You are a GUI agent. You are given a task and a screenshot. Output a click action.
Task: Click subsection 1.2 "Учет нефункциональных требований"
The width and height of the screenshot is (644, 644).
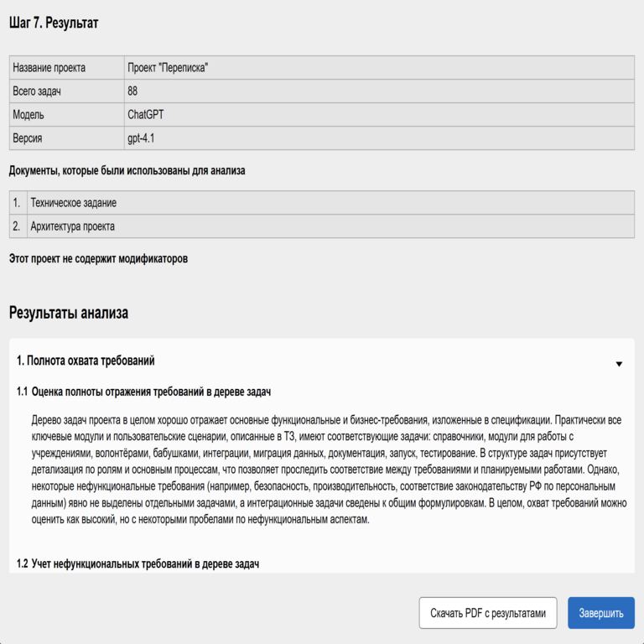pos(145,564)
